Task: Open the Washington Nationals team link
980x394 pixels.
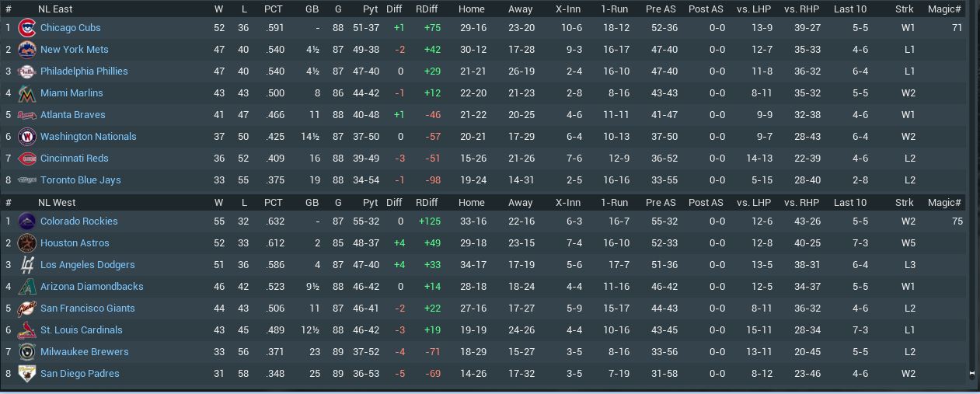Action: click(x=88, y=137)
